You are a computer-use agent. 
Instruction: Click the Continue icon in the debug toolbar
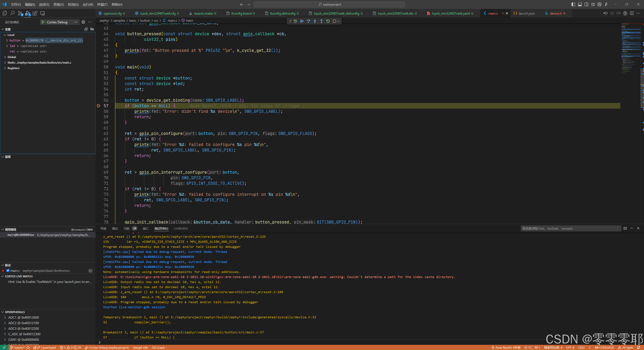302,21
